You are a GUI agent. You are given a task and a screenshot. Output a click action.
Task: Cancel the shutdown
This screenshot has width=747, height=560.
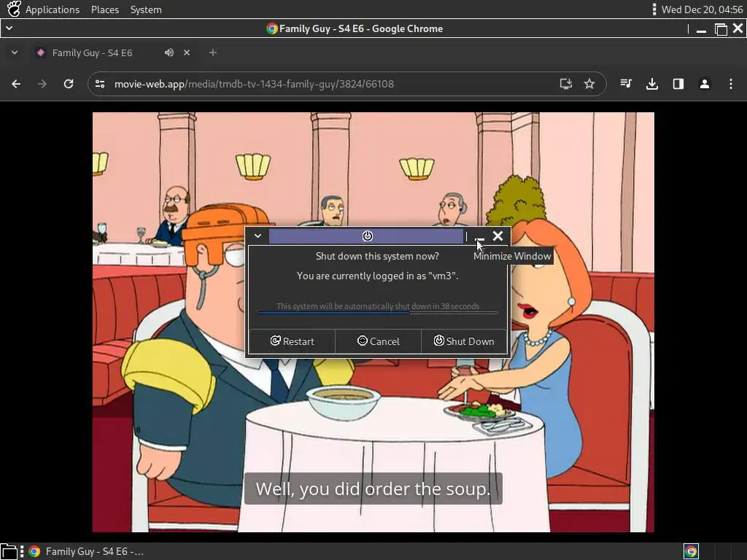(379, 341)
